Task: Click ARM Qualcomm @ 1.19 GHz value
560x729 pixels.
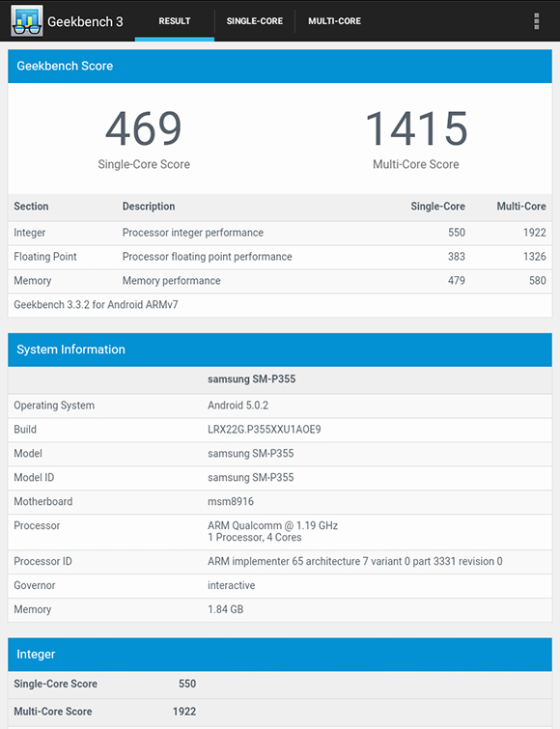Action: coord(273,526)
